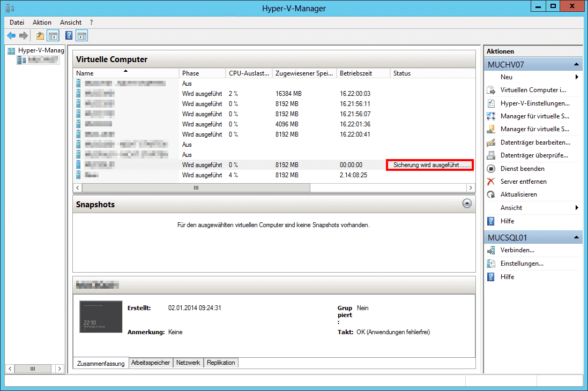Select the blurred server node in tree
Image resolution: width=588 pixels, height=391 pixels.
[38, 59]
